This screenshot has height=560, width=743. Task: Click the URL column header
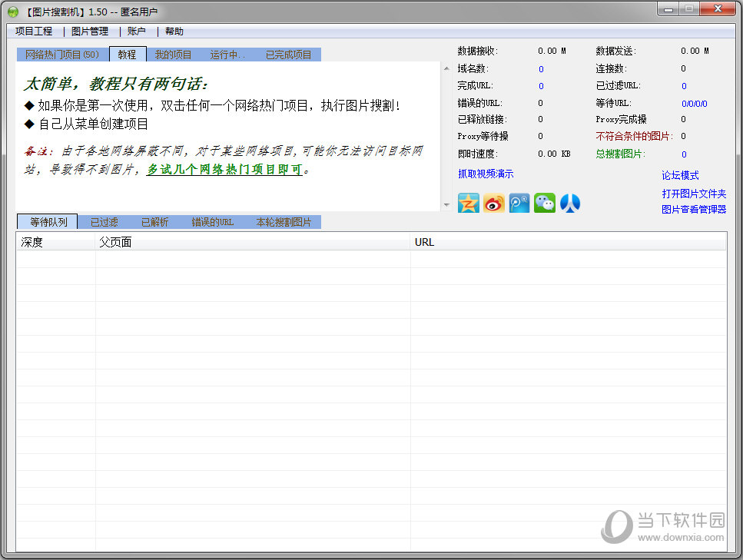[568, 242]
